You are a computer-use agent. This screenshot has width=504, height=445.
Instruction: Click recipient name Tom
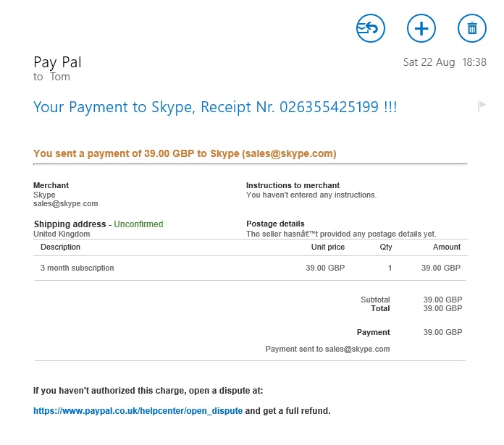coord(60,77)
